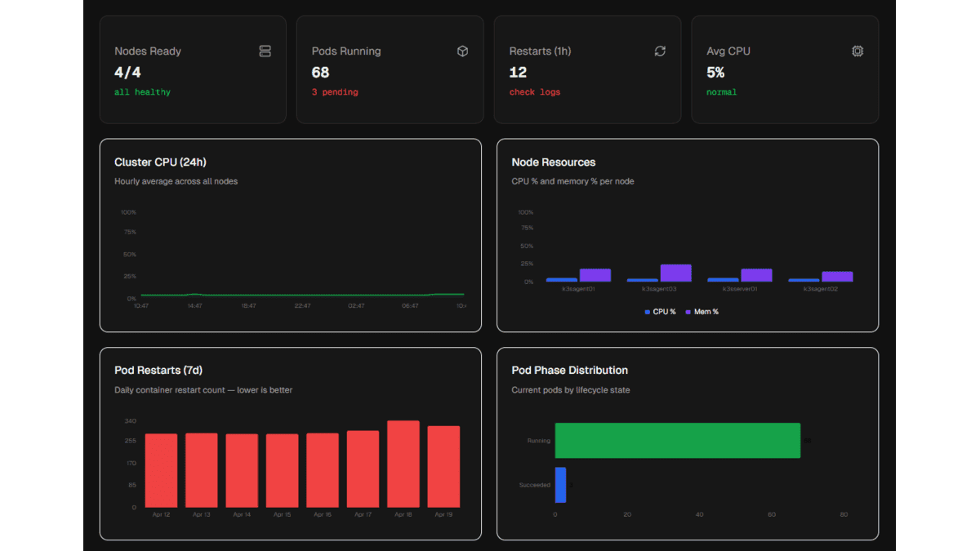Click the tallest restart bar on Apr 18

(403, 461)
